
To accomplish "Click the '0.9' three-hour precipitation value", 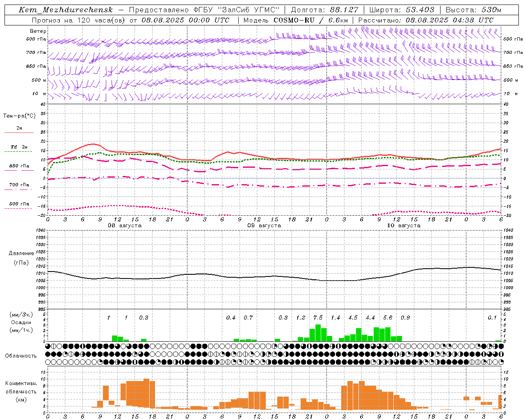I will pyautogui.click(x=405, y=317).
